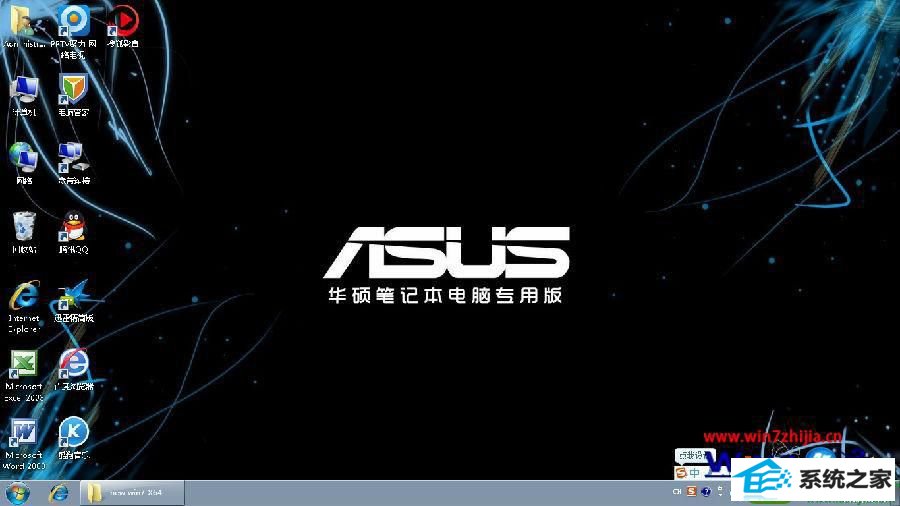Open the Network globe desktop icon
The image size is (900, 506).
pos(24,164)
